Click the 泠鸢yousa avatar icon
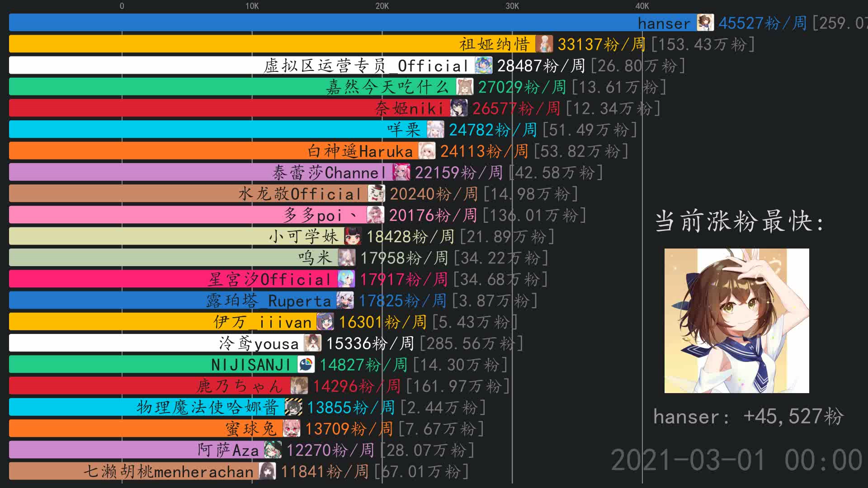The height and width of the screenshot is (488, 868). [x=313, y=343]
